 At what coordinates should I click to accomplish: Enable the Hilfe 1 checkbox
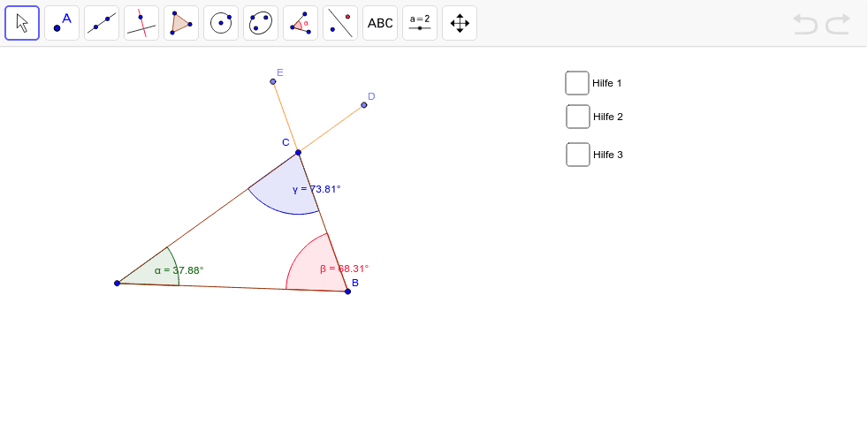pos(577,83)
